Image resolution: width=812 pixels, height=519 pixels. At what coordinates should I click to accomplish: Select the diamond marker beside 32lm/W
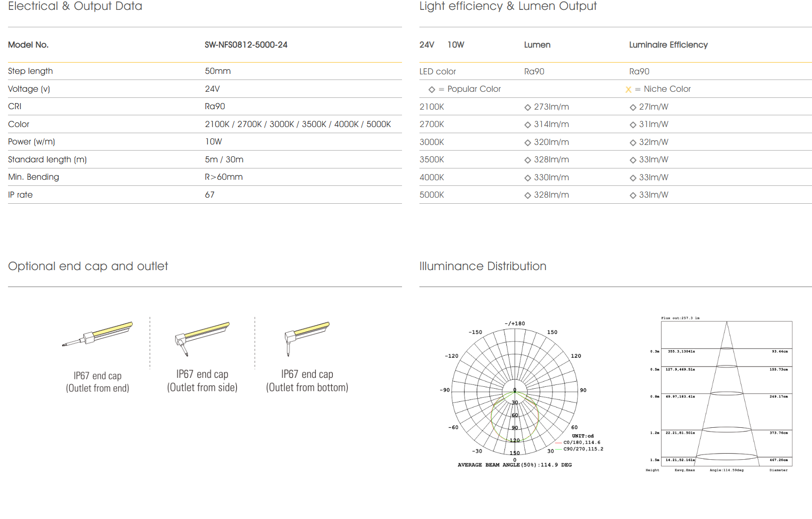click(x=633, y=143)
